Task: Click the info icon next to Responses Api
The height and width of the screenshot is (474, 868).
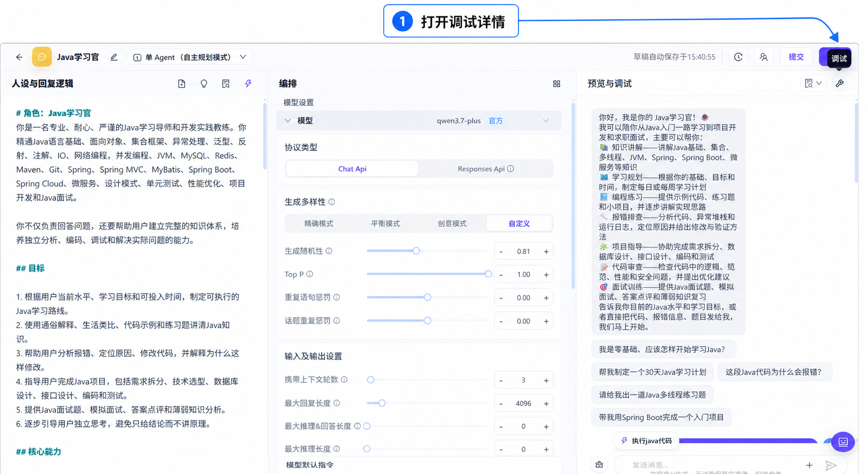Action: 510,169
